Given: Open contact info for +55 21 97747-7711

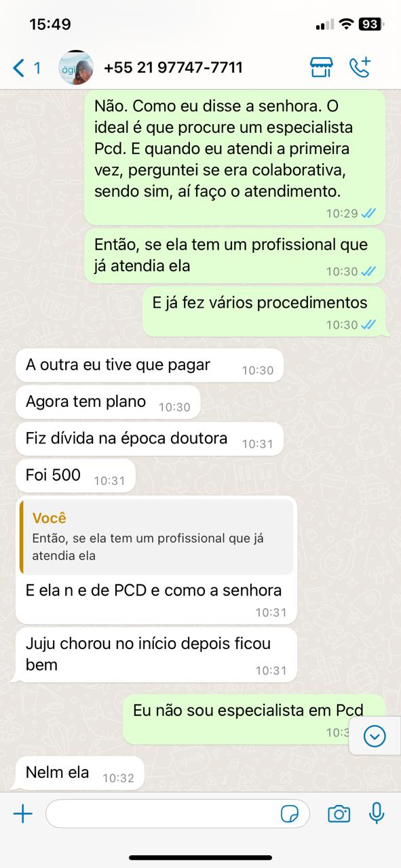Looking at the screenshot, I should coord(173,68).
